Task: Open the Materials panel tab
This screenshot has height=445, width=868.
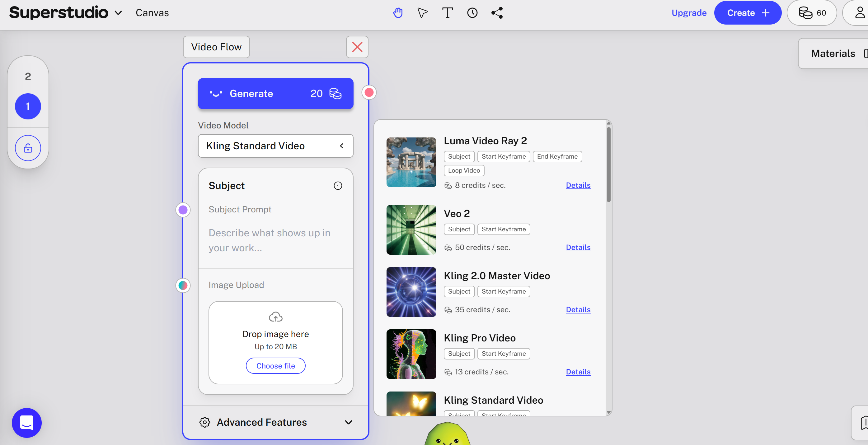Action: tap(833, 53)
